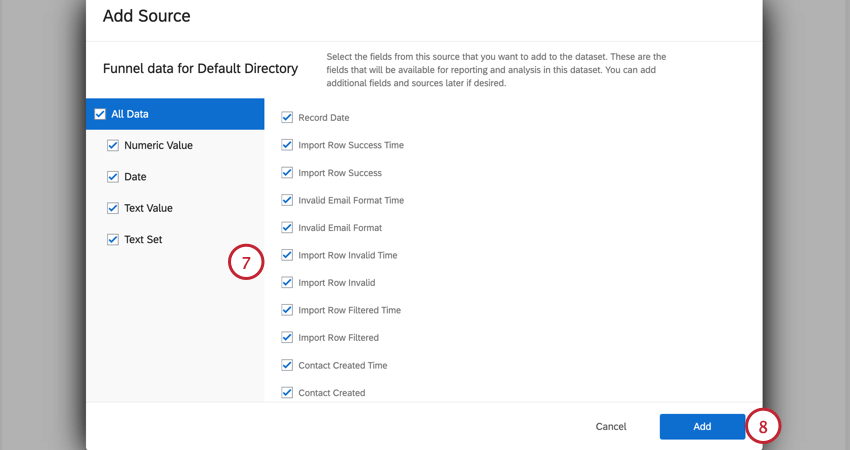Image resolution: width=850 pixels, height=450 pixels.
Task: Uncheck the Text Value category checkbox
Action: point(113,208)
